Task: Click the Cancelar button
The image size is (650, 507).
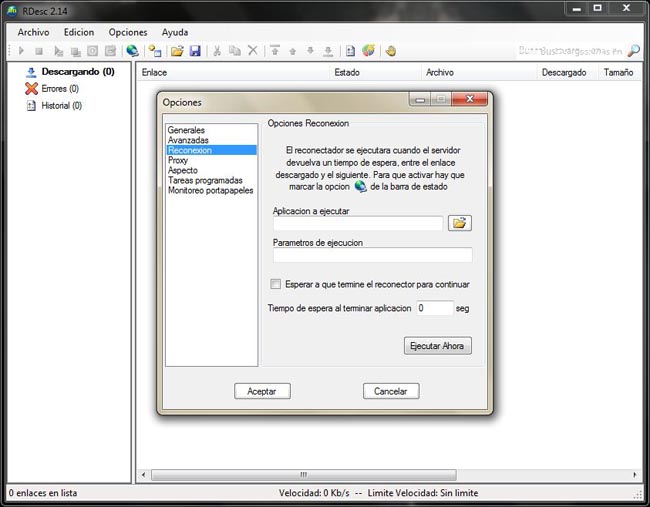Action: pyautogui.click(x=391, y=391)
